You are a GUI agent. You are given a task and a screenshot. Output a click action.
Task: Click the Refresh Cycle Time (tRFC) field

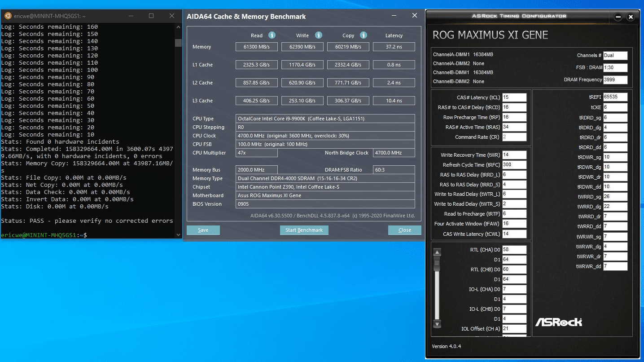(x=514, y=165)
